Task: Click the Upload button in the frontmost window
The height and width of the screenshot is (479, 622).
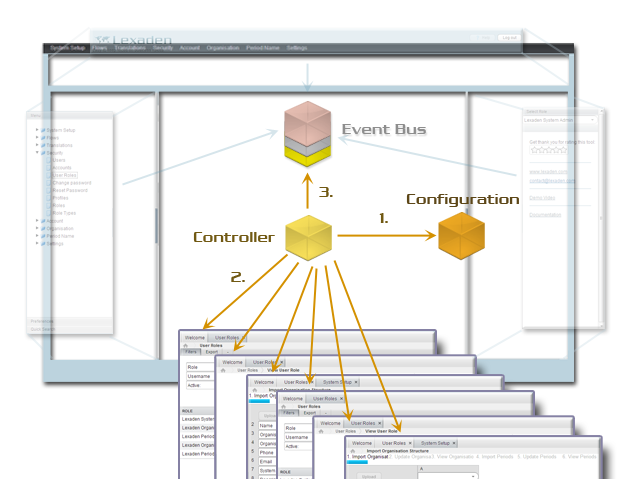Action: point(369,476)
